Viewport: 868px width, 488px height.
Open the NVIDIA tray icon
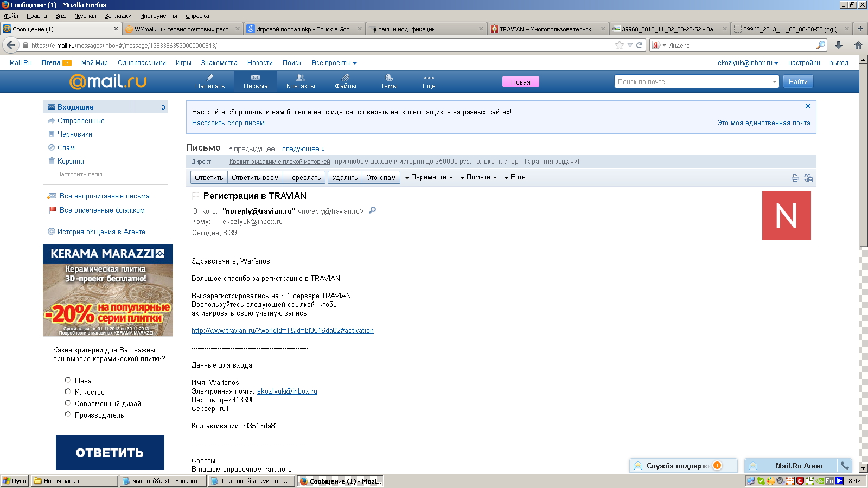pos(820,481)
